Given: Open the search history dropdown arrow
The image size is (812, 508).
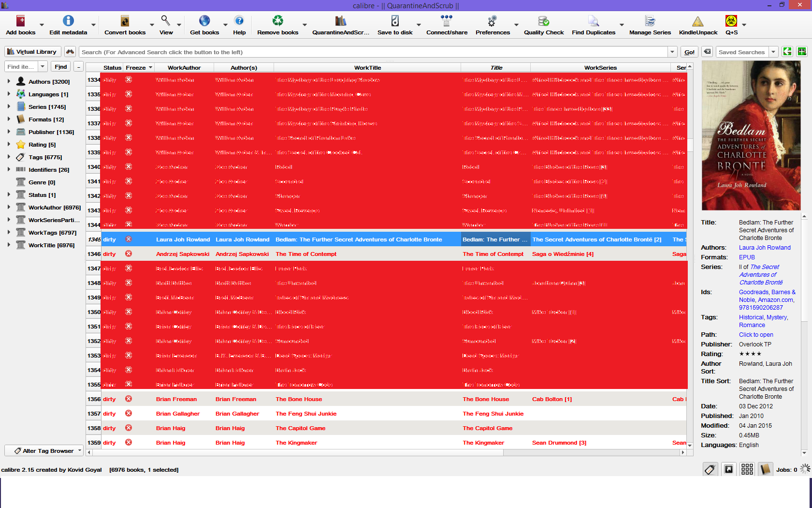Looking at the screenshot, I should [672, 52].
